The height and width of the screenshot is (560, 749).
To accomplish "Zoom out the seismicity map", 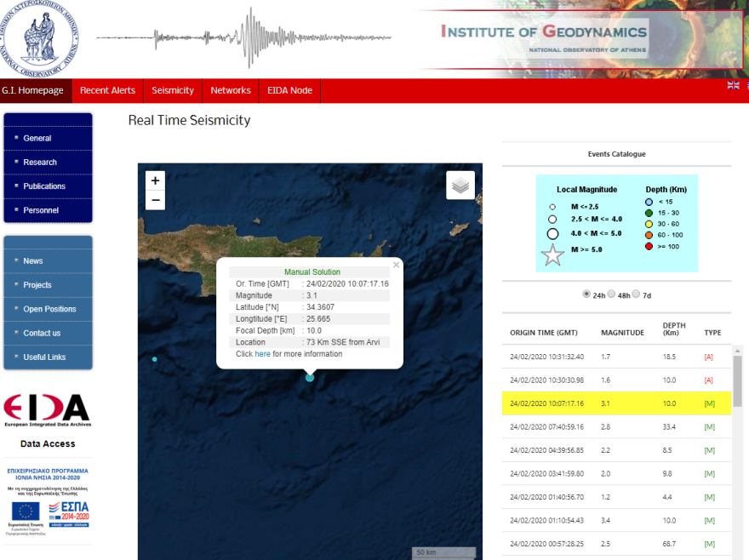I will (155, 200).
